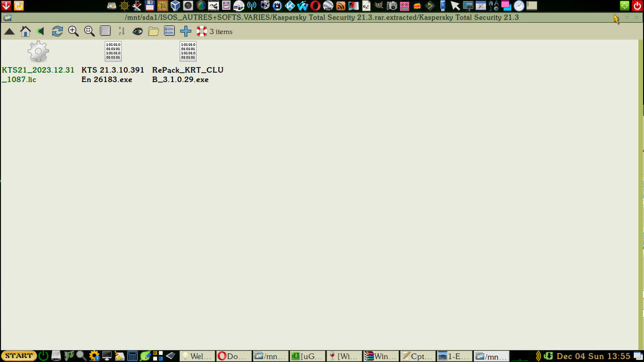
Task: Switch to the 'Cpt…' editor taskbar window
Action: pos(418,356)
